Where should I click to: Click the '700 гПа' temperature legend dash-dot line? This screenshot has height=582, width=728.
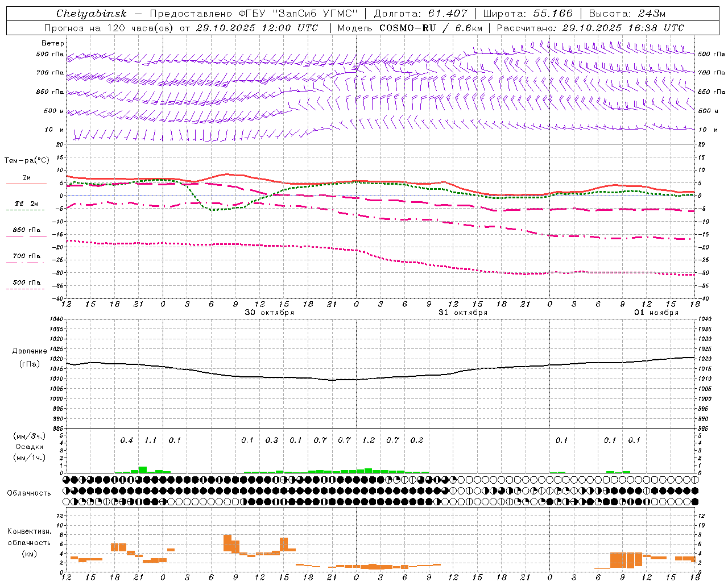pos(25,263)
